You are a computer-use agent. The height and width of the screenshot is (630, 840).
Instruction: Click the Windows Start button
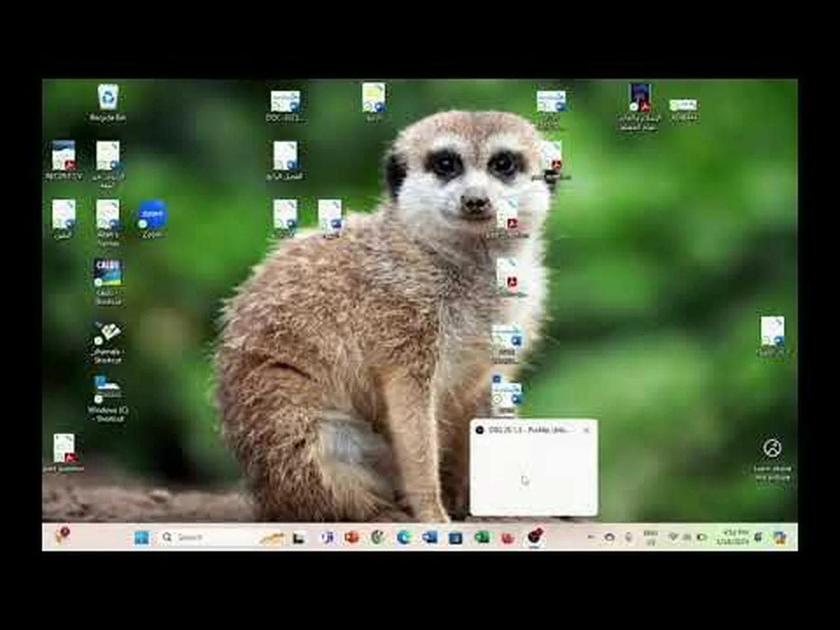tap(141, 537)
